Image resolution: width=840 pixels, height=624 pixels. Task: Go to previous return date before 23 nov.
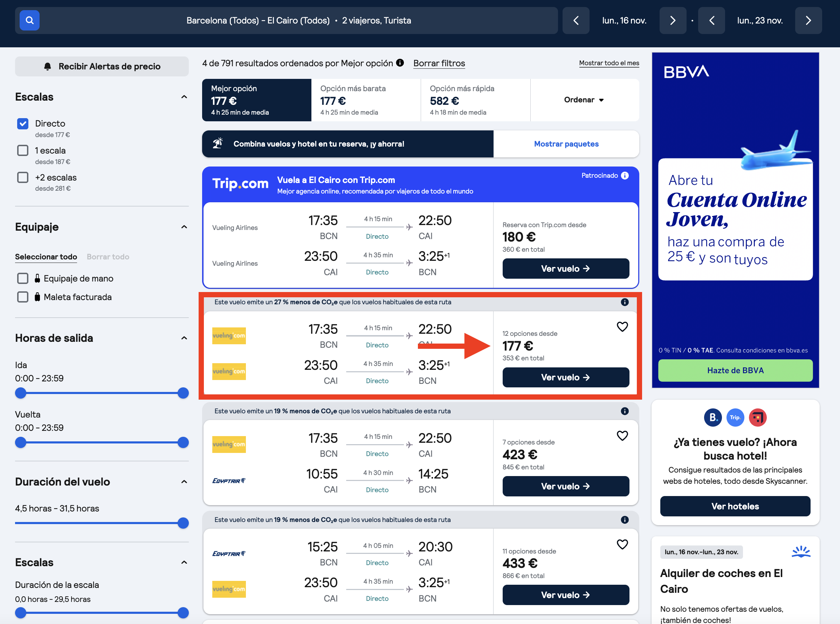(711, 20)
